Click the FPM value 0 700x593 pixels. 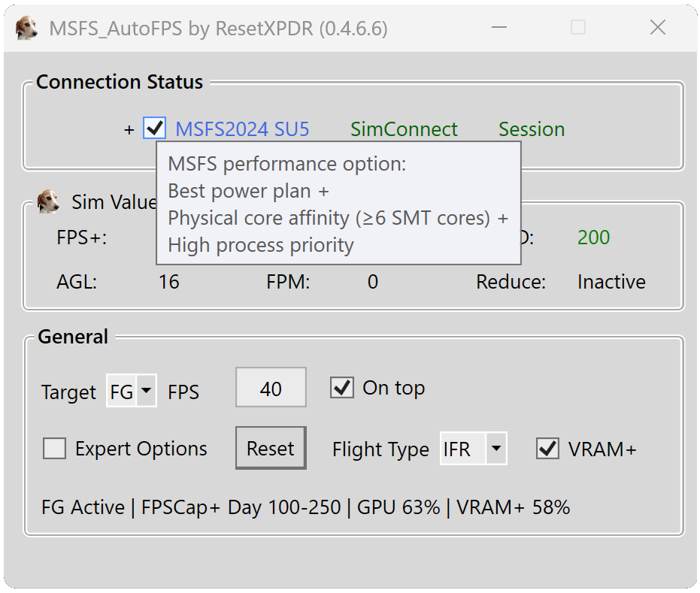coord(373,282)
